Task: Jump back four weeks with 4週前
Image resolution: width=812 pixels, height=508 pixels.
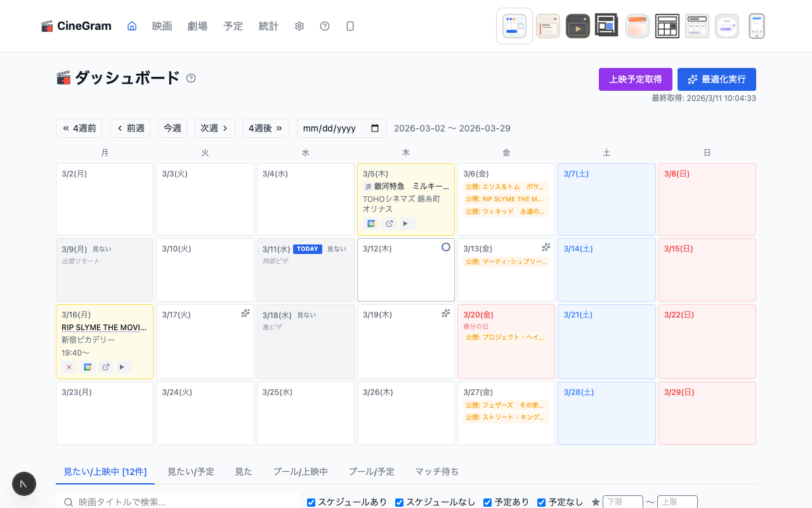Action: [x=79, y=128]
